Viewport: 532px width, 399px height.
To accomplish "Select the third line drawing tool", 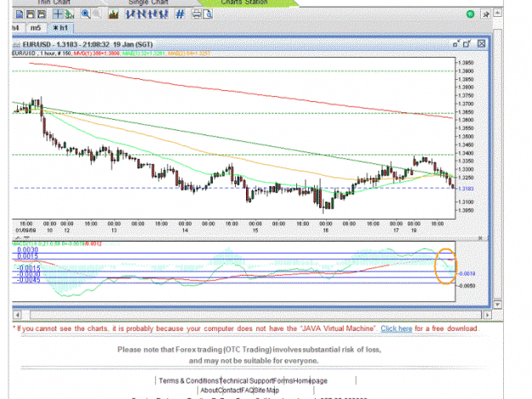I will coord(152,14).
